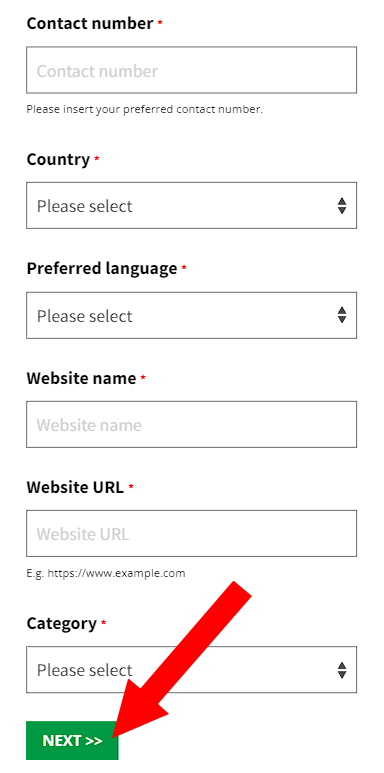Screen dimensions: 384x773
Task: Click the Website URL label
Action: coord(75,487)
